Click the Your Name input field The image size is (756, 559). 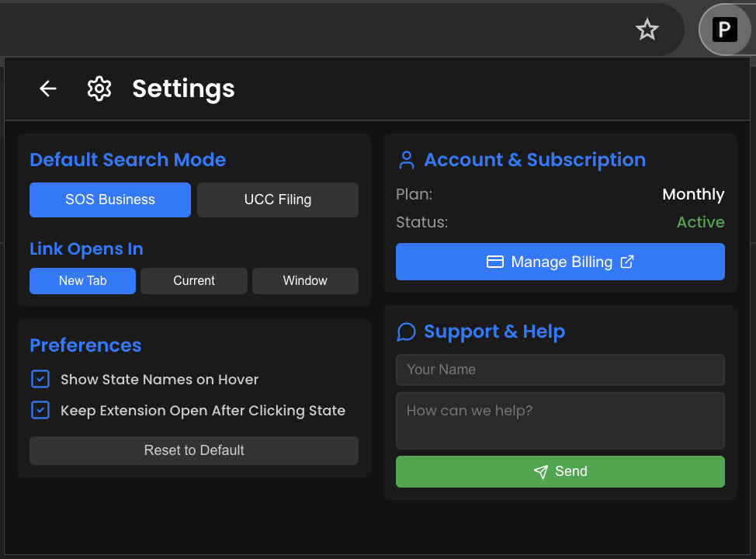tap(560, 370)
